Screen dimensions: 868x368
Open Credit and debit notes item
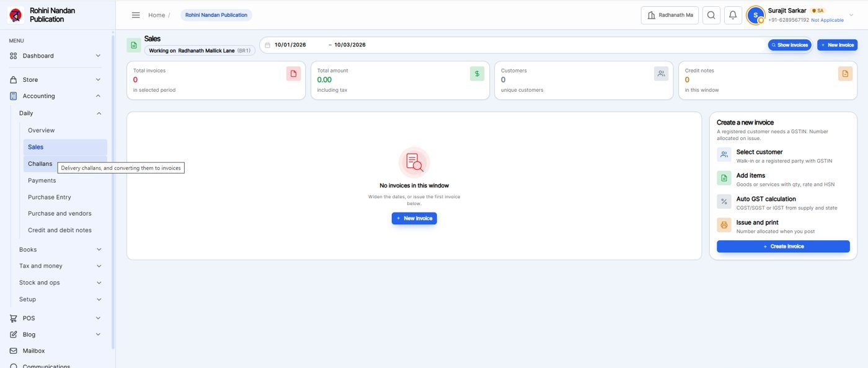click(x=65, y=230)
